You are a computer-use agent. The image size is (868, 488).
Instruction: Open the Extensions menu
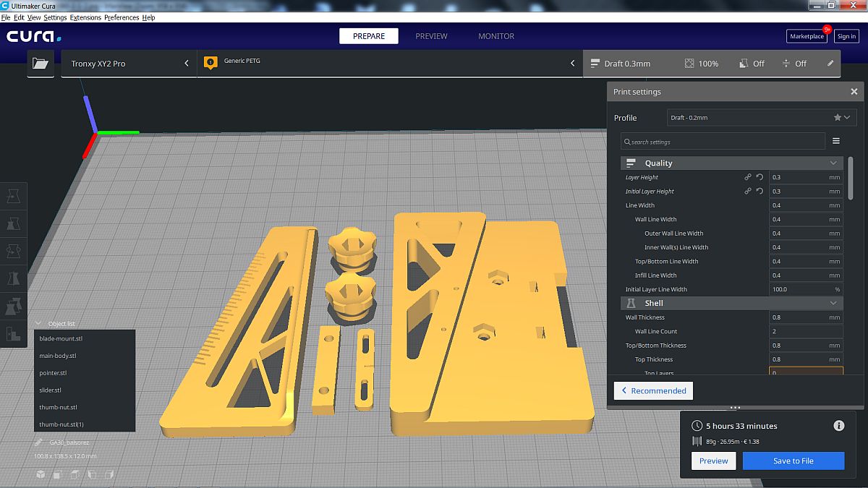(x=85, y=17)
